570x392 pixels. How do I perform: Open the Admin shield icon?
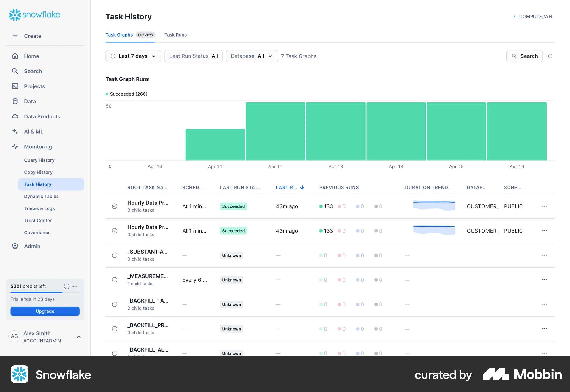15,246
